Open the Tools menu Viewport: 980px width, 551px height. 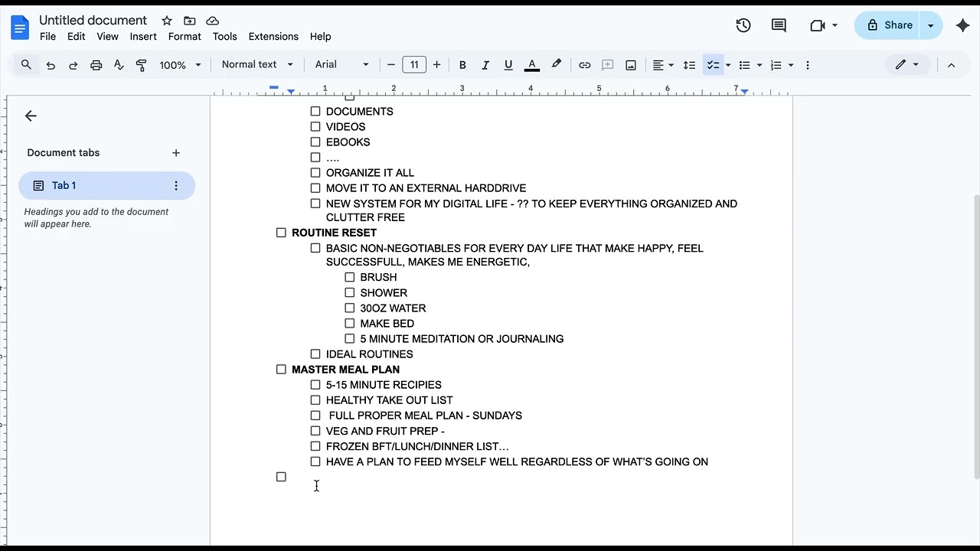point(224,37)
